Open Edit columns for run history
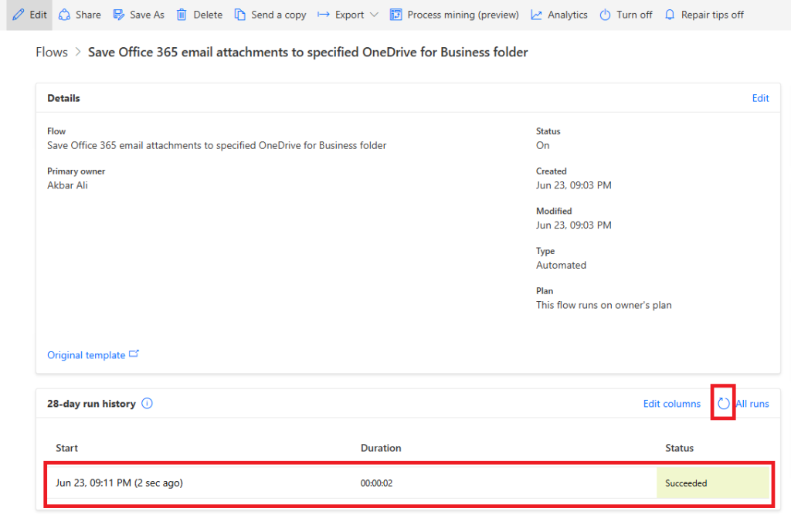The image size is (791, 532). pyautogui.click(x=671, y=403)
